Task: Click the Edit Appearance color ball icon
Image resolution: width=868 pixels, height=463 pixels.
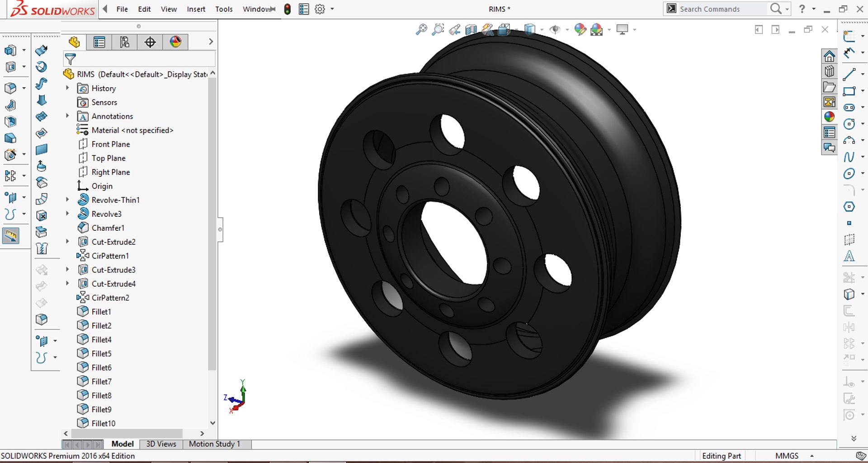Action: (x=580, y=30)
